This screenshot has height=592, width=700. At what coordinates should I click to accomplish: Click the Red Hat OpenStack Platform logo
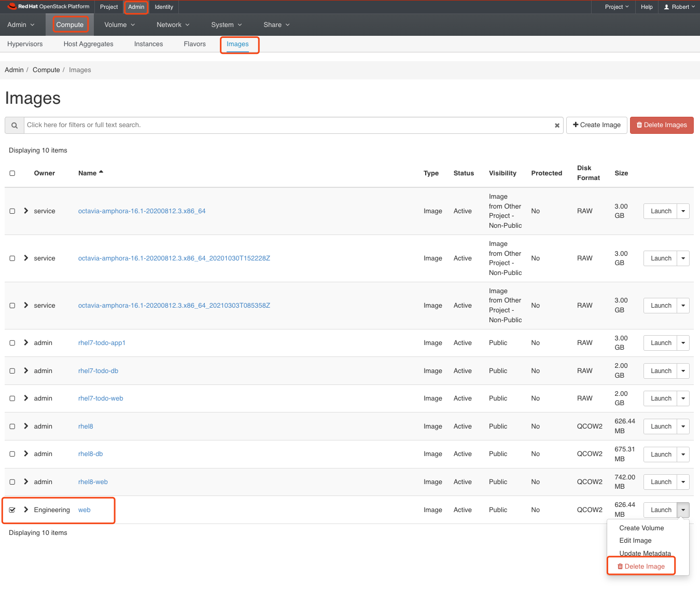(x=49, y=7)
